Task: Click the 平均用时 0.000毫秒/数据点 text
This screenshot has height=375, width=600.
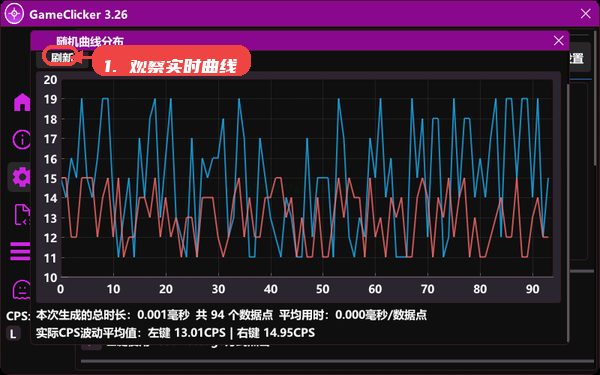Action: [353, 315]
